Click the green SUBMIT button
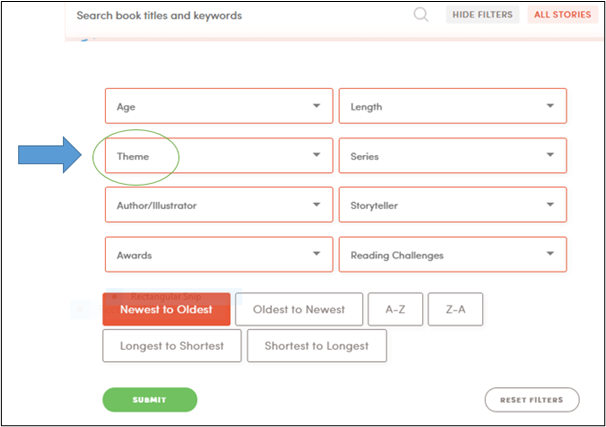This screenshot has height=427, width=606. pyautogui.click(x=150, y=400)
